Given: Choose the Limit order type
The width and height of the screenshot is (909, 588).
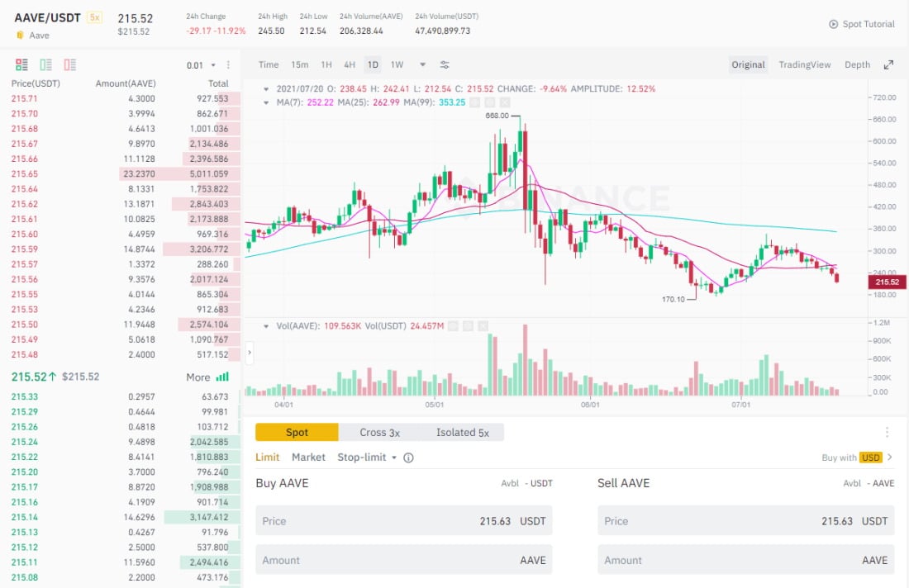Looking at the screenshot, I should (x=267, y=458).
